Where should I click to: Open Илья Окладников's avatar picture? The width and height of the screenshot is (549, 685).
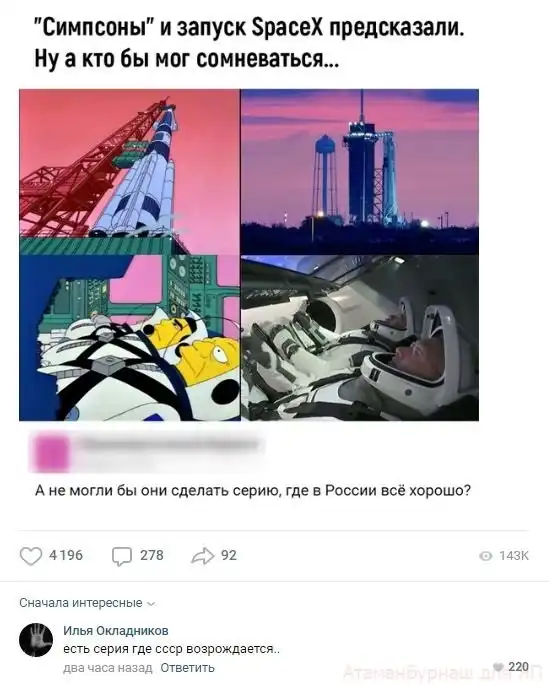coord(36,640)
